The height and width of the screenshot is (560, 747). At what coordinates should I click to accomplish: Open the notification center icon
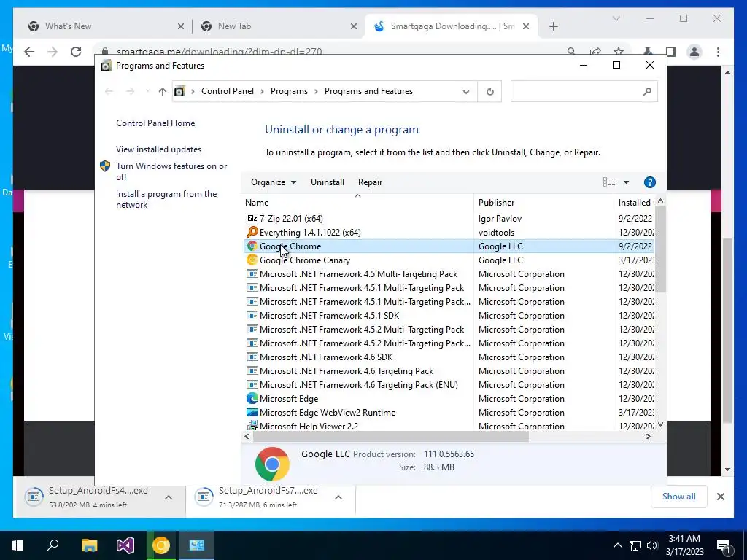point(724,545)
